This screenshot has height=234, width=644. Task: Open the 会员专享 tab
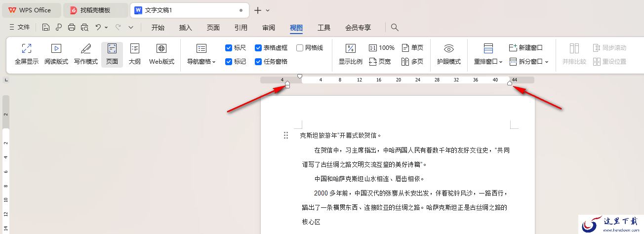pos(358,28)
